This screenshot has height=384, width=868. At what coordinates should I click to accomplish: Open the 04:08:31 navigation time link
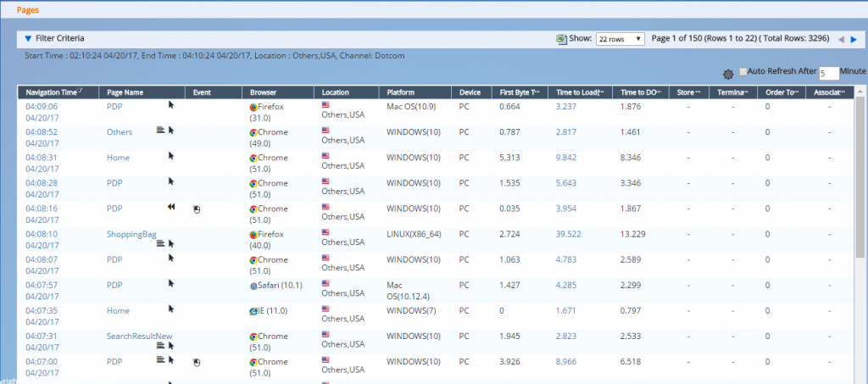click(x=42, y=158)
